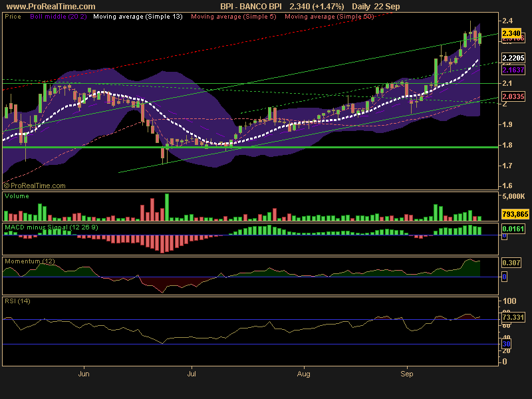Click the 2.1 price axis label
This screenshot has width=532, height=399.
tap(507, 83)
